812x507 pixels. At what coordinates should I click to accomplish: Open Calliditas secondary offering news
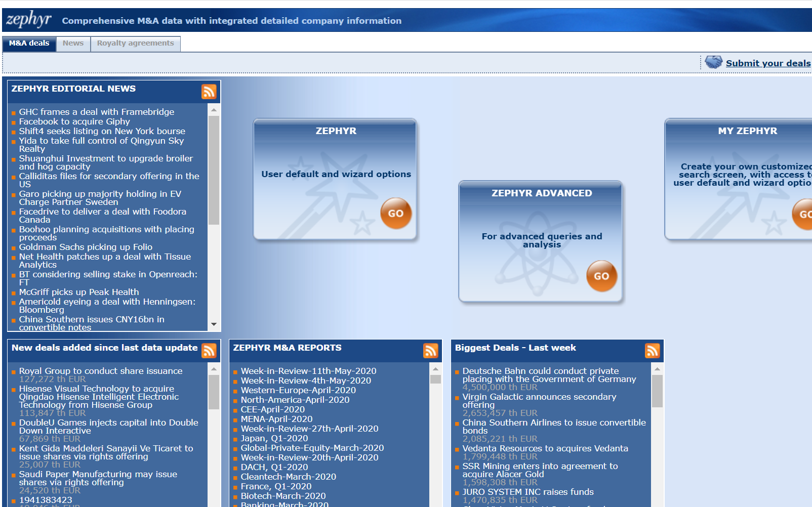click(109, 180)
